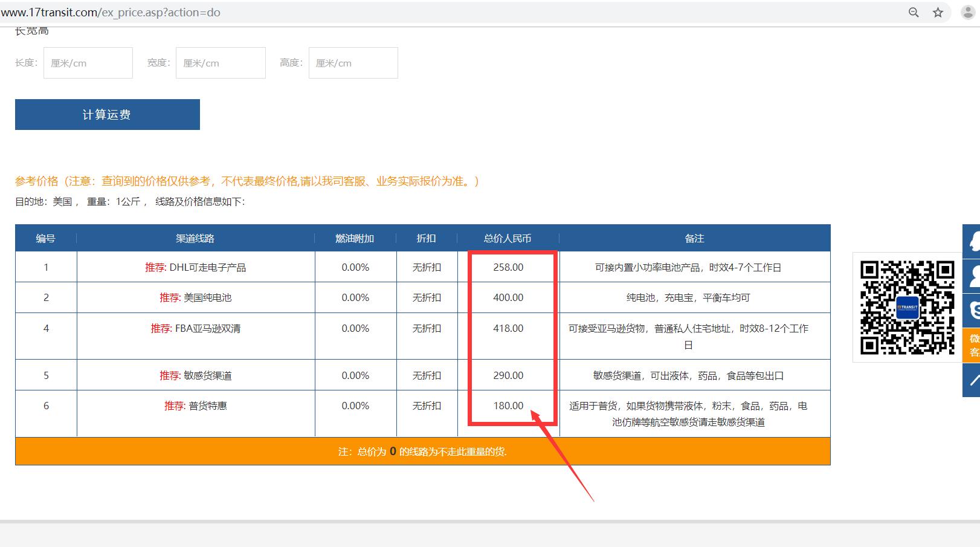Click the zoom magnifier icon in address bar
Screen dimensions: 980x547
point(914,13)
